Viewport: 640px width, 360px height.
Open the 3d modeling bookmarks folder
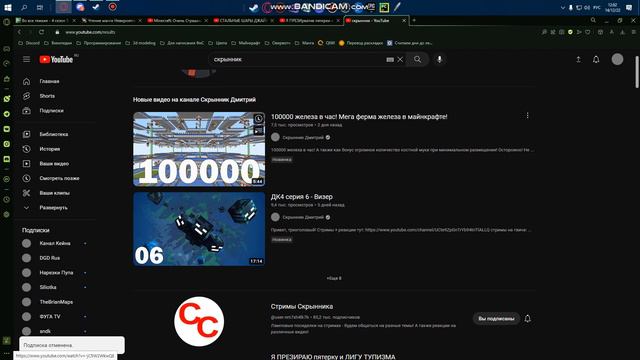(140, 43)
